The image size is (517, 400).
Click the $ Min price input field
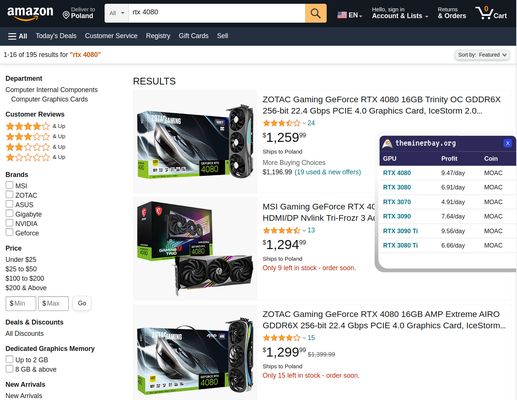pos(21,303)
